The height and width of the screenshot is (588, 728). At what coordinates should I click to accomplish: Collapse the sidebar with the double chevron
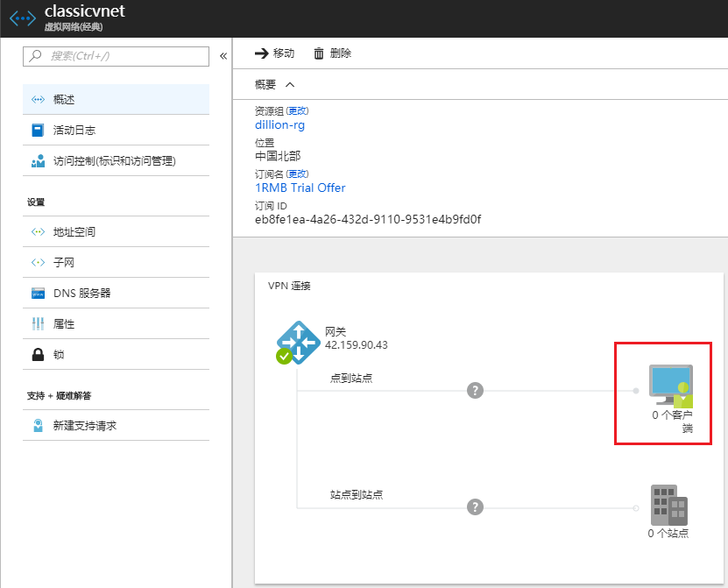[223, 56]
